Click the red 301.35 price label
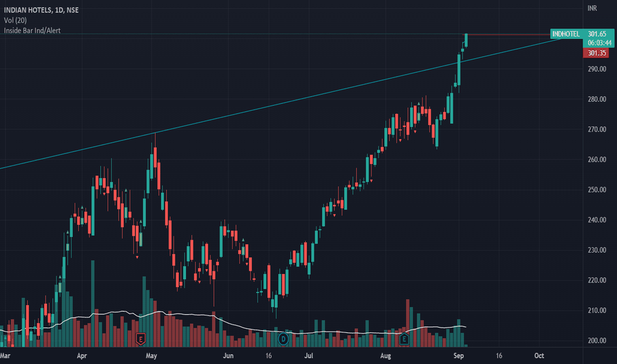 click(596, 53)
